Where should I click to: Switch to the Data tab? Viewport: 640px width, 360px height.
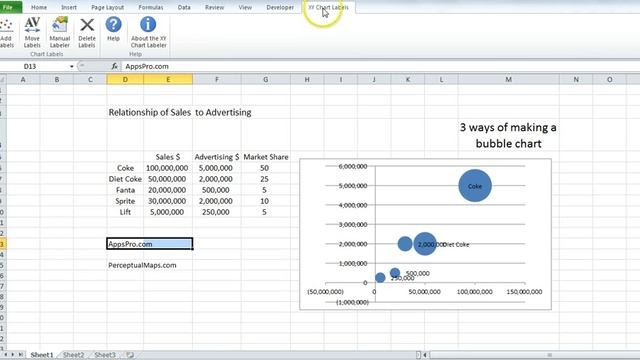click(184, 7)
